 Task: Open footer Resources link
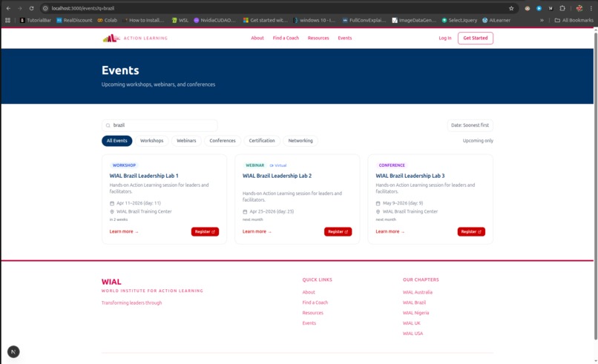coord(313,313)
